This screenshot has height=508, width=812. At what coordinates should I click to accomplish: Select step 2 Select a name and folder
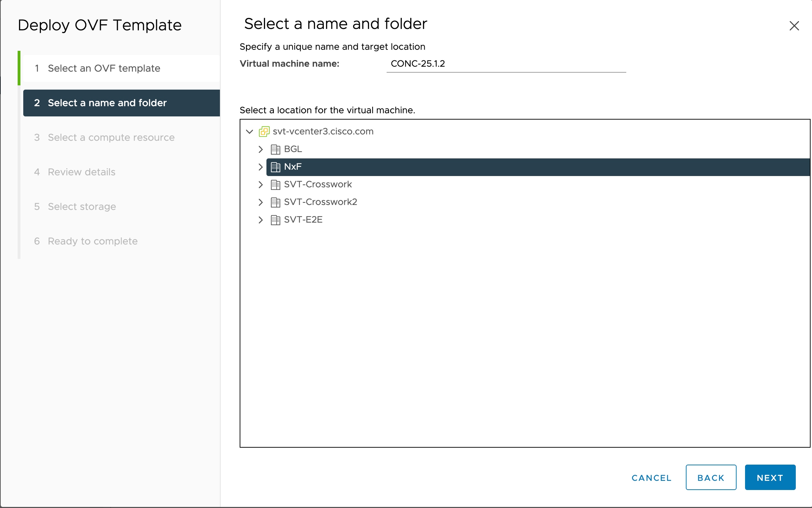122,103
